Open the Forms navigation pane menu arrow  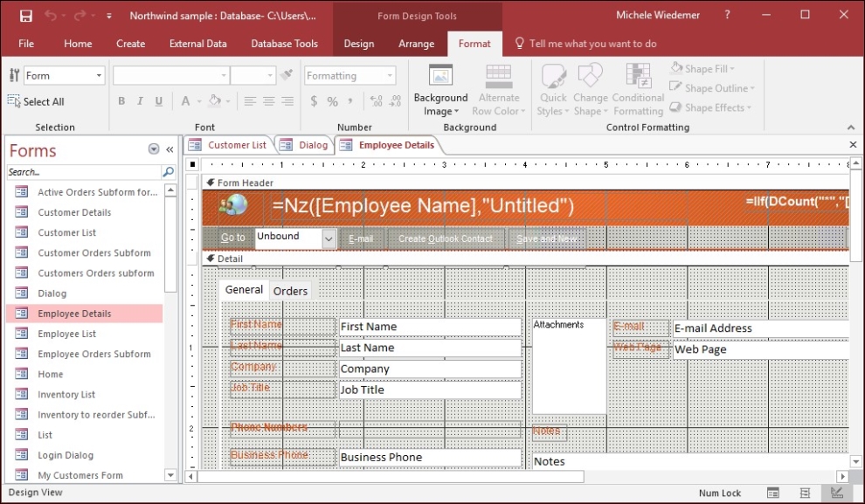[154, 148]
